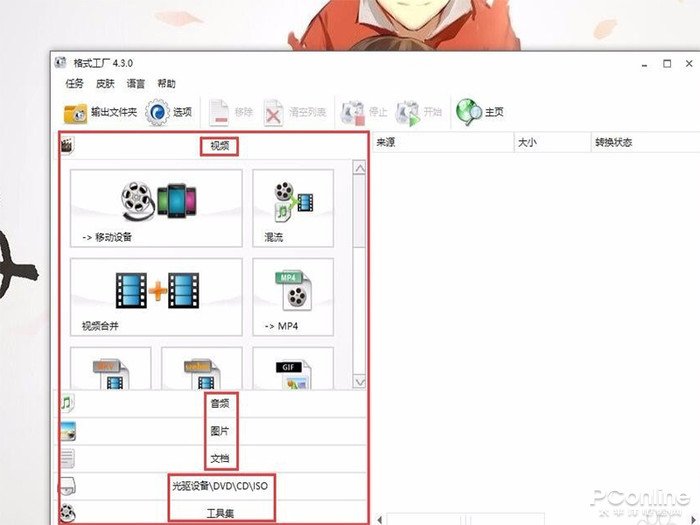Select the 移动设备 mobile device conversion tile
Viewport: 700px width, 525px height.
(156, 207)
